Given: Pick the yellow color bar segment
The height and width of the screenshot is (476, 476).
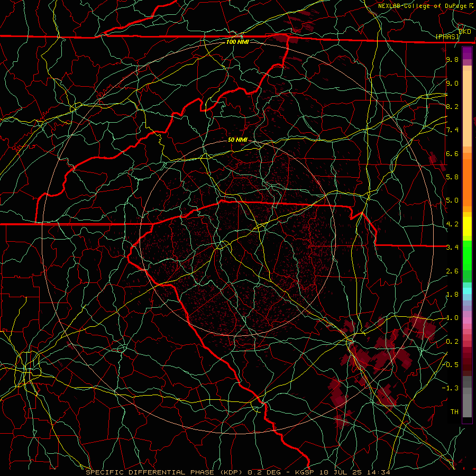Looking at the screenshot, I should pos(467,226).
